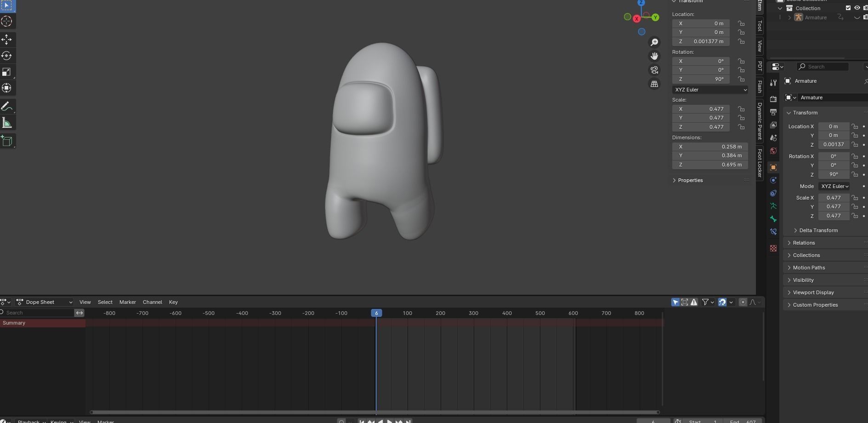The width and height of the screenshot is (868, 423).
Task: Switch to the Dynamic Parent sidebar tab
Action: (760, 121)
